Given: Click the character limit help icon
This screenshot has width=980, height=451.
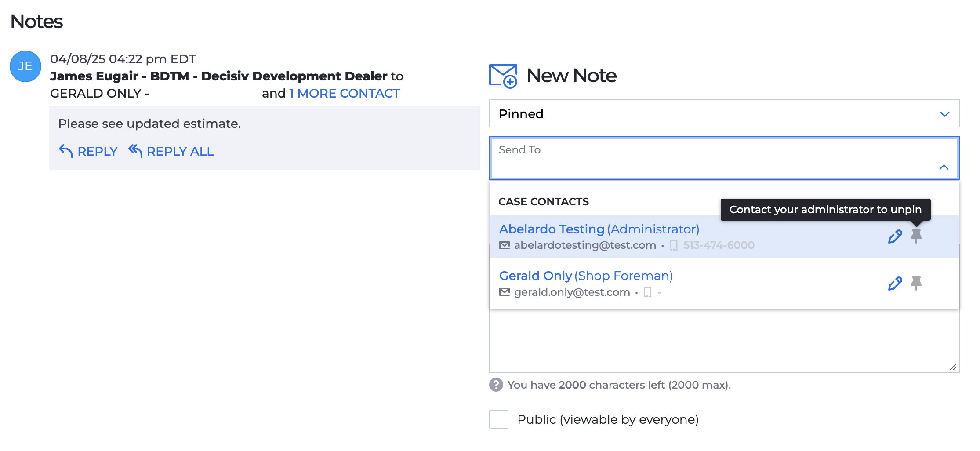Looking at the screenshot, I should 496,385.
